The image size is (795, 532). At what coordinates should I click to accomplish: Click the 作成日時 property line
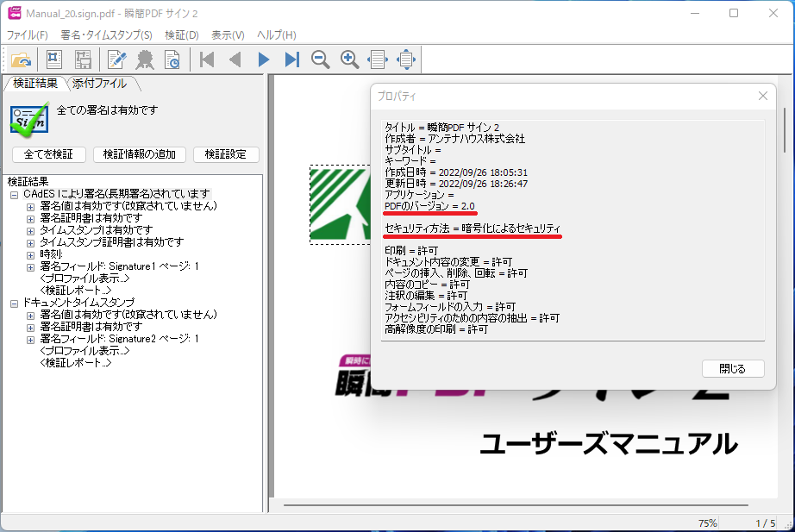(x=456, y=172)
